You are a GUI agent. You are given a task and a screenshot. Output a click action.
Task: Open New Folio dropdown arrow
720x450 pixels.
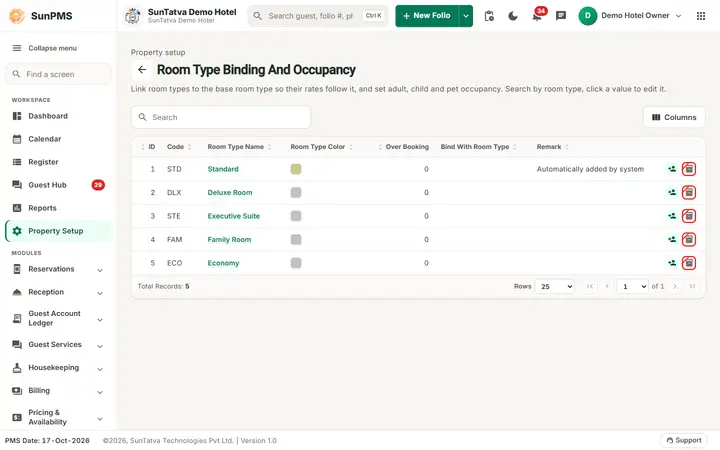click(x=466, y=16)
